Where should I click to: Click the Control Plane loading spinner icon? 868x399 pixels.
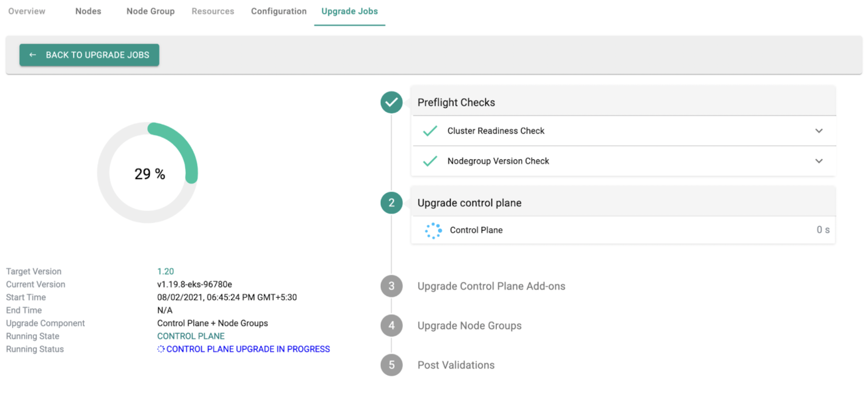click(x=433, y=230)
